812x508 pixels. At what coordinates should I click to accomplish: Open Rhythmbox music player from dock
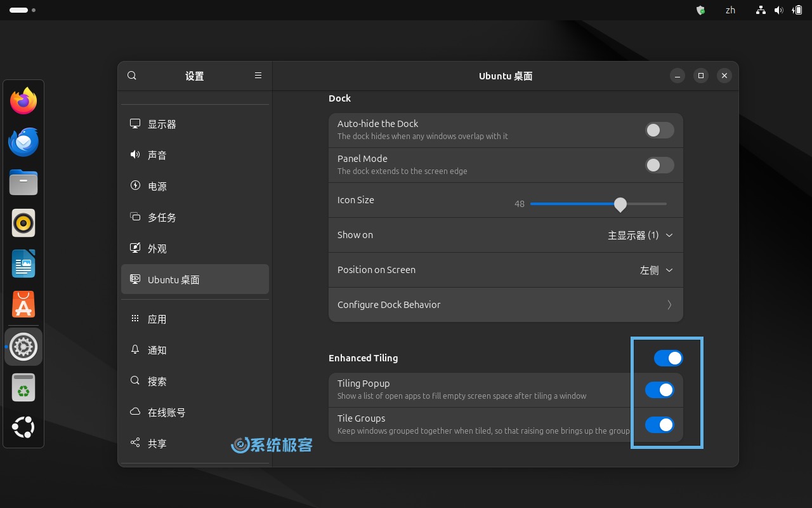[x=23, y=223]
